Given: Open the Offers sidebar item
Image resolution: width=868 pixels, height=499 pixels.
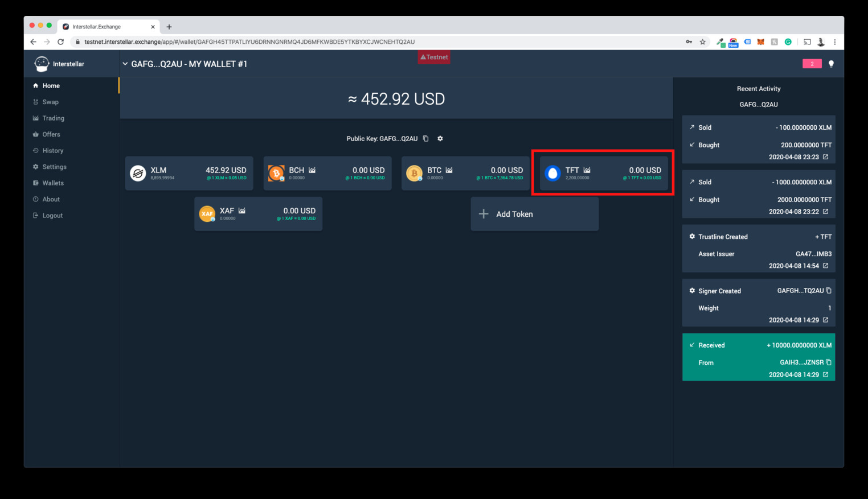Looking at the screenshot, I should (51, 134).
